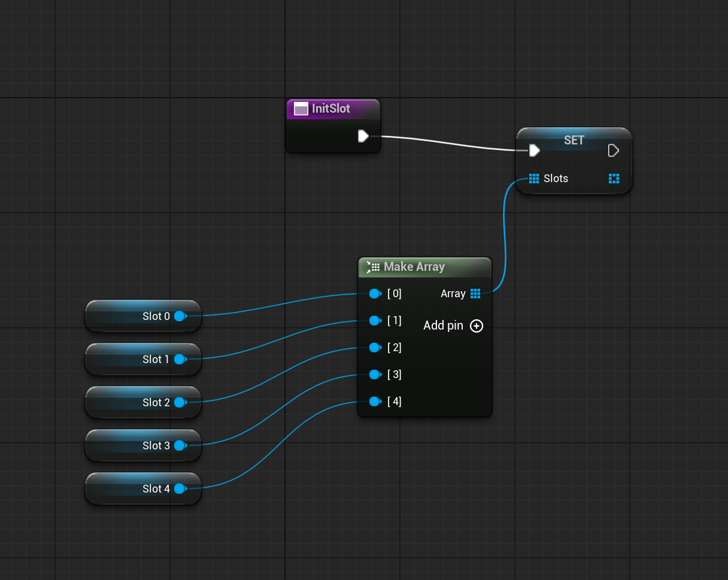The height and width of the screenshot is (580, 728).
Task: Click the Slot 1 output pin
Action: (180, 360)
